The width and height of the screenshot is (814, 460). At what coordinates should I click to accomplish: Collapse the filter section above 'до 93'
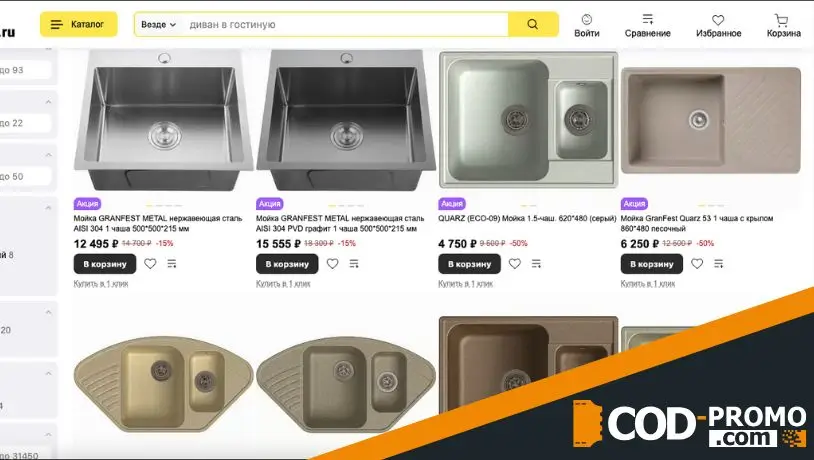click(x=48, y=48)
